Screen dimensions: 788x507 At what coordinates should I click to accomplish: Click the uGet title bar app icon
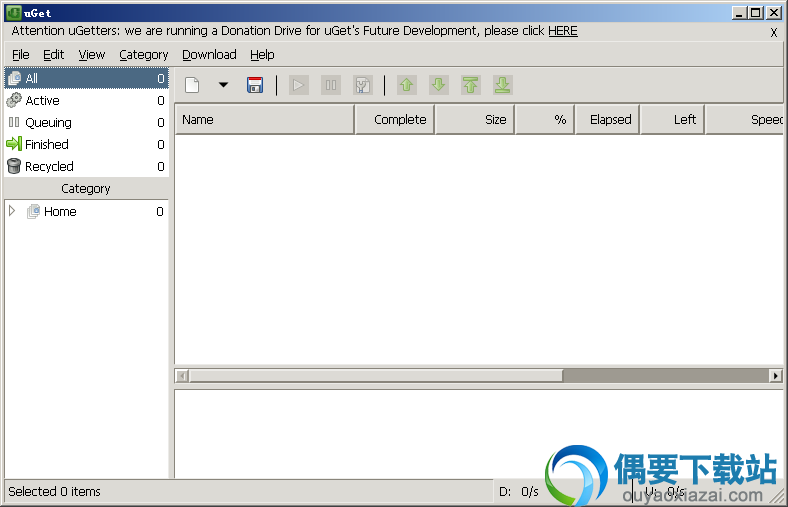point(14,13)
